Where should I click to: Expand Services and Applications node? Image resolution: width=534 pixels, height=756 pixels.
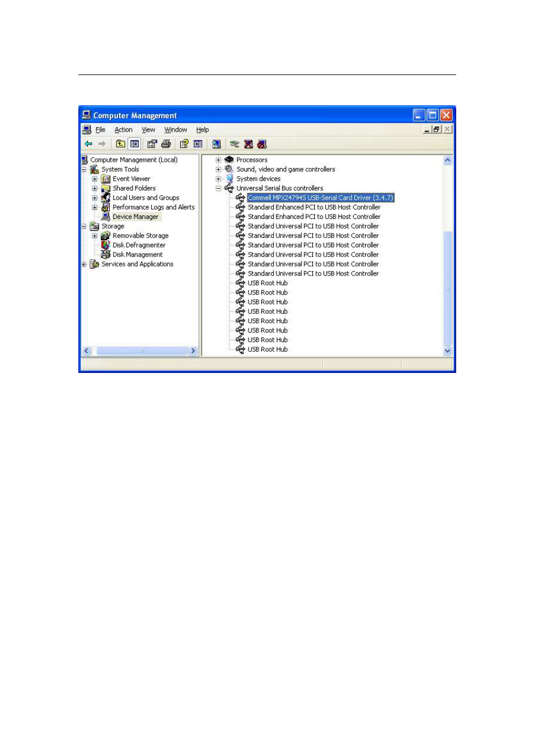[83, 264]
